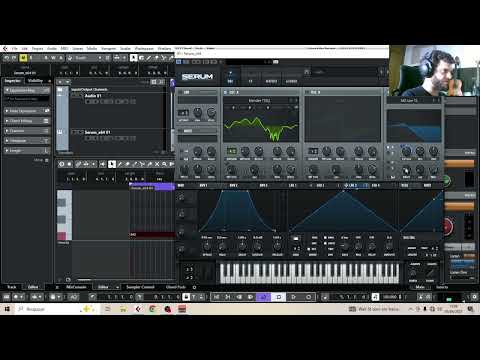
Task: Click the OSC A level knob
Action: [291, 171]
